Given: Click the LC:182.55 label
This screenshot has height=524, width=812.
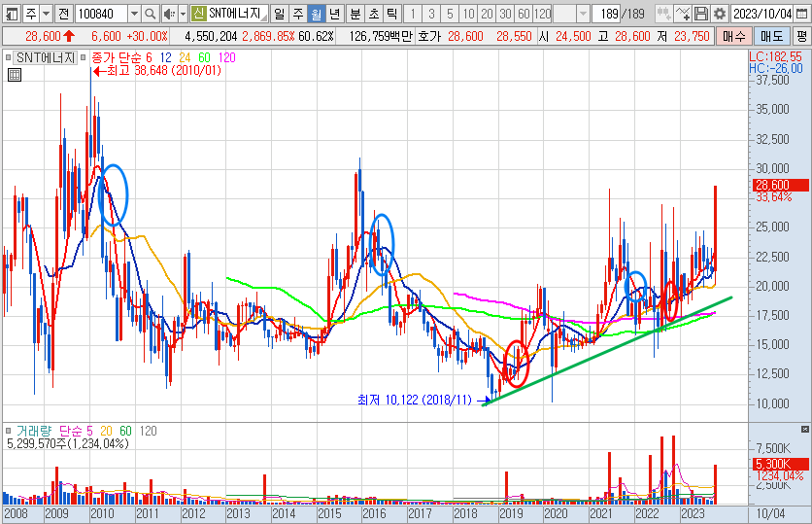Looking at the screenshot, I should (x=775, y=57).
